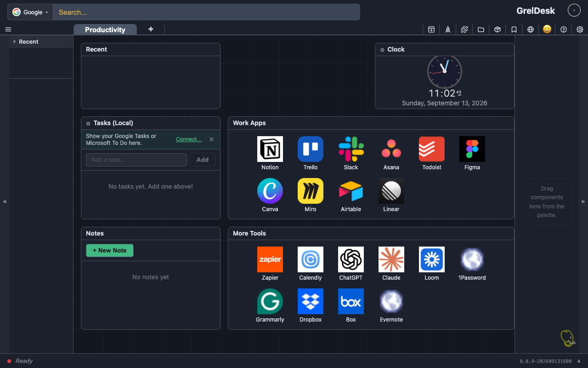Screen dimensions: 588x368
Task: Click the mascot icon at bottom right
Action: point(568,338)
